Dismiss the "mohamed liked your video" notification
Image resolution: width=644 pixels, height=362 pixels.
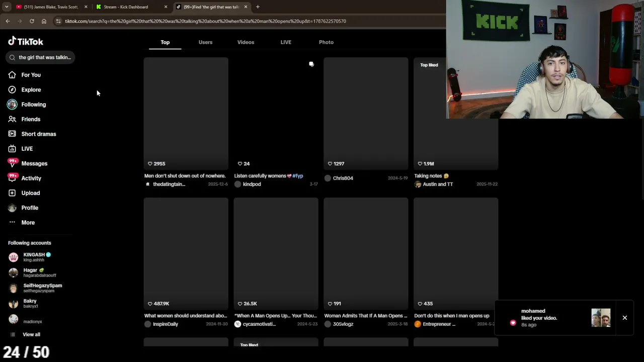(x=625, y=318)
